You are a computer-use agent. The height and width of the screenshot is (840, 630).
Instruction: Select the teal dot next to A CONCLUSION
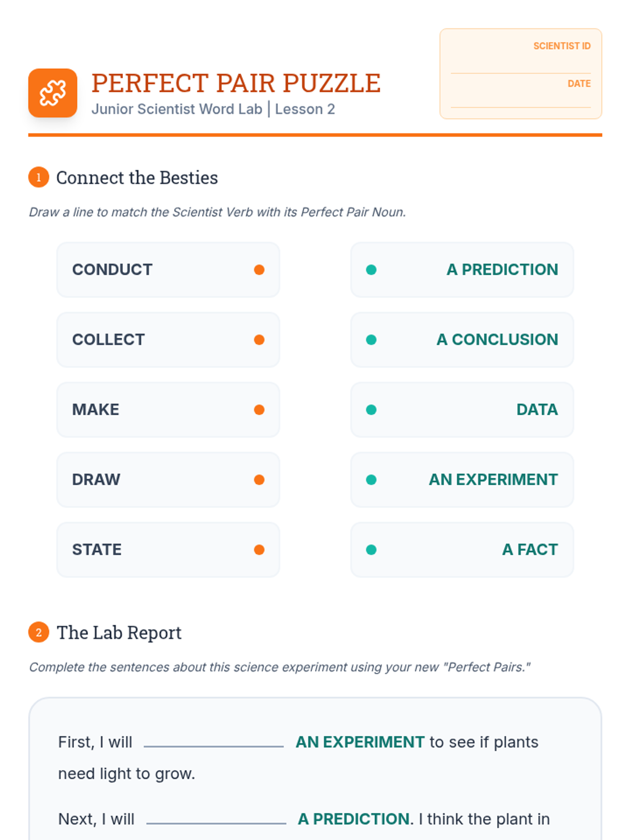(x=371, y=340)
